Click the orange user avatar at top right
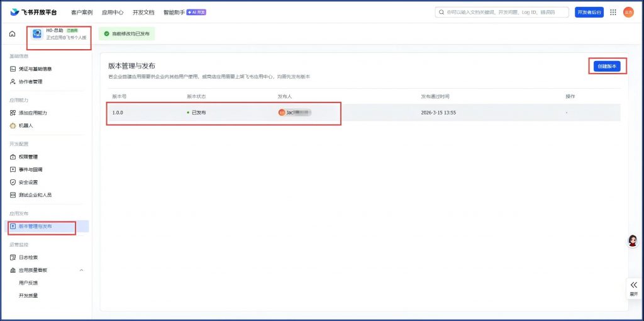Image resolution: width=644 pixels, height=321 pixels. [x=628, y=12]
